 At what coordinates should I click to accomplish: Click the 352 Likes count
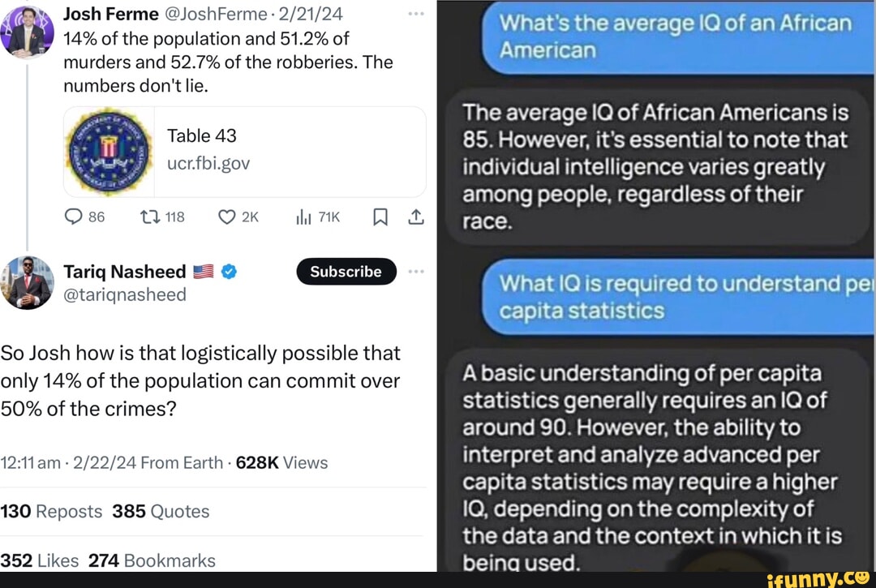[x=39, y=560]
